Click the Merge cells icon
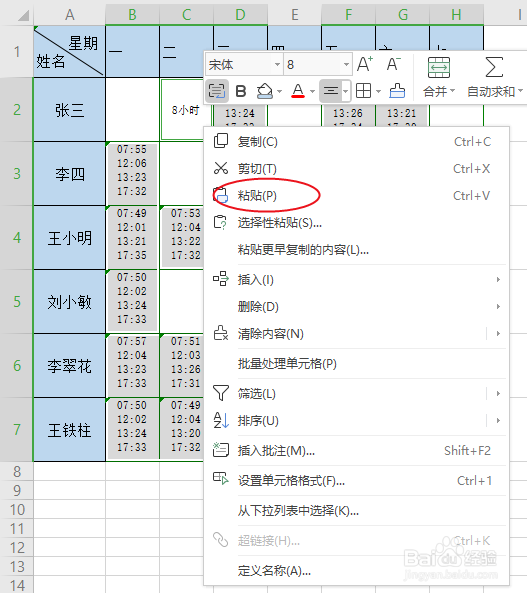Image resolution: width=527 pixels, height=593 pixels. [439, 67]
